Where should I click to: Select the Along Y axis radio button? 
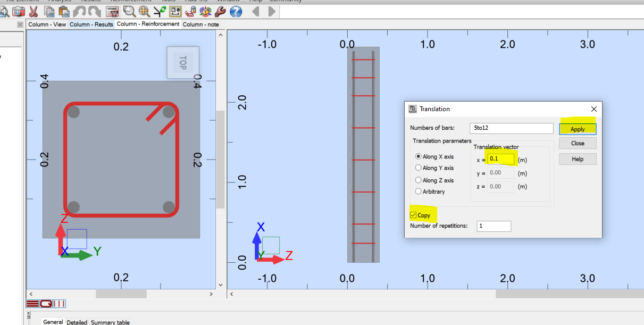419,168
